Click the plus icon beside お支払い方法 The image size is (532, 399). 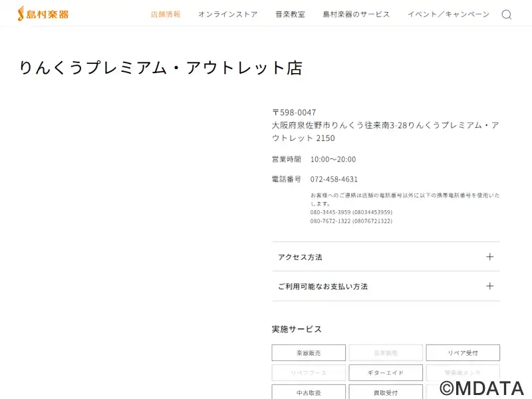(x=489, y=286)
